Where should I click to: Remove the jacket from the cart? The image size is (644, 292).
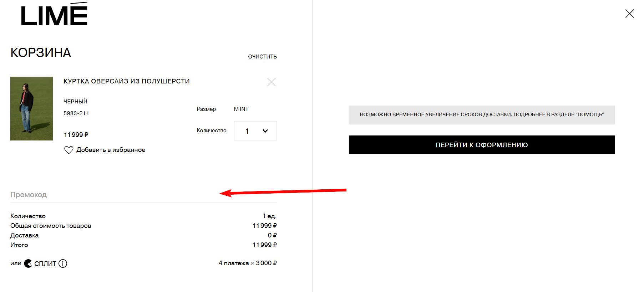272,82
